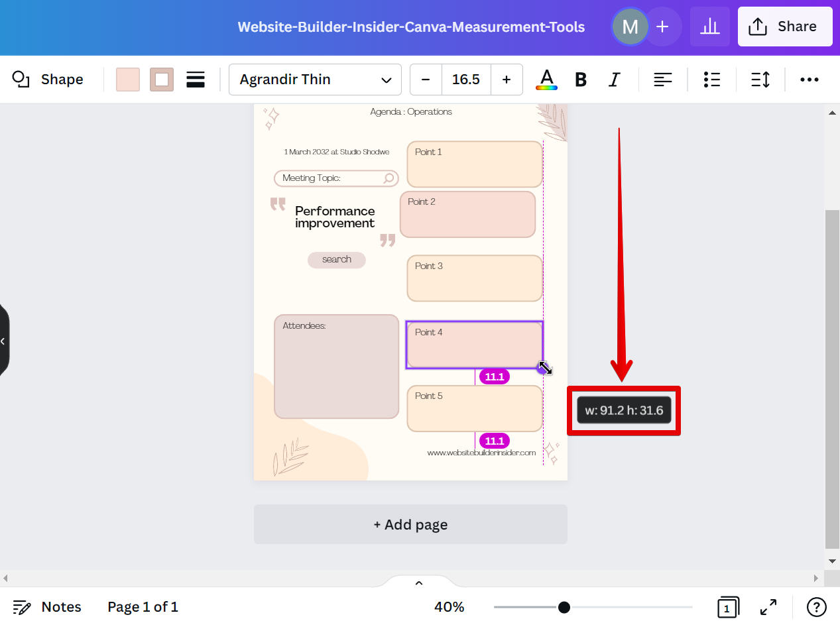Click the Add page button
The width and height of the screenshot is (840, 623).
(410, 524)
